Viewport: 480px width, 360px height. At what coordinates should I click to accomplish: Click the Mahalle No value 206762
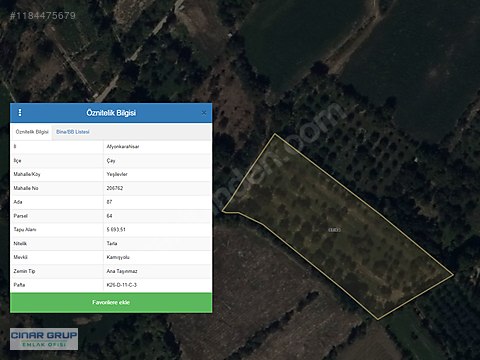pyautogui.click(x=115, y=188)
